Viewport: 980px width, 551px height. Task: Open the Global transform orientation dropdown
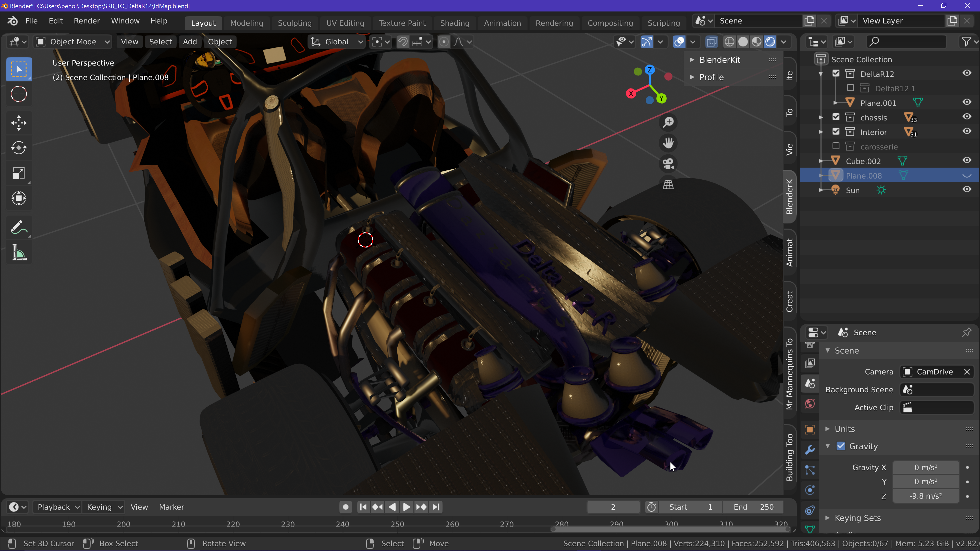[337, 42]
